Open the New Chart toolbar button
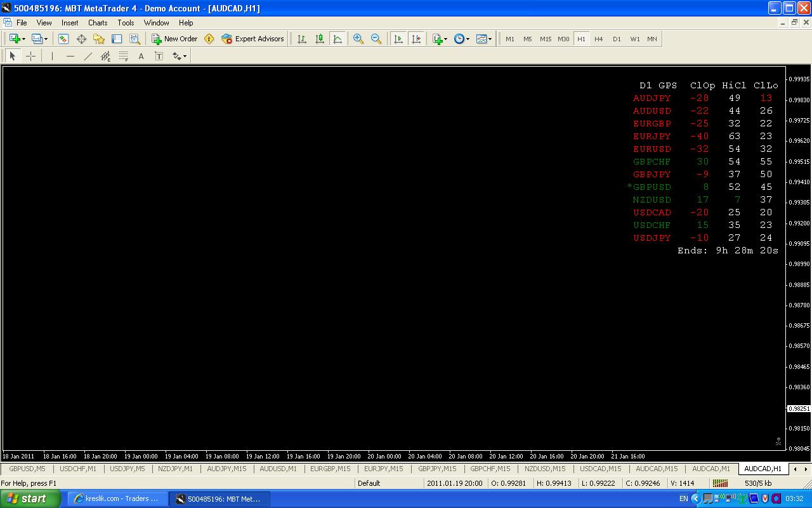This screenshot has height=508, width=812. (14, 39)
